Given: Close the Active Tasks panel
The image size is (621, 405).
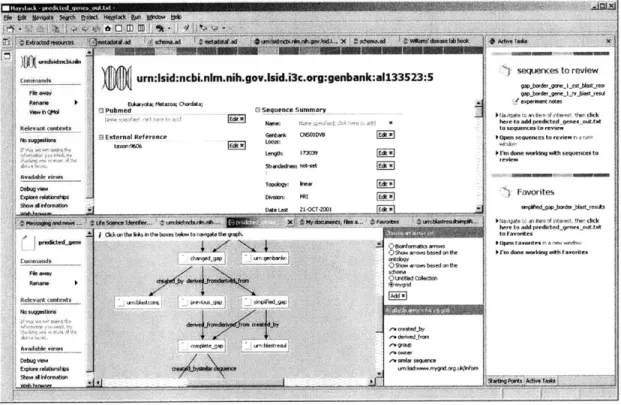Looking at the screenshot, I should [608, 41].
